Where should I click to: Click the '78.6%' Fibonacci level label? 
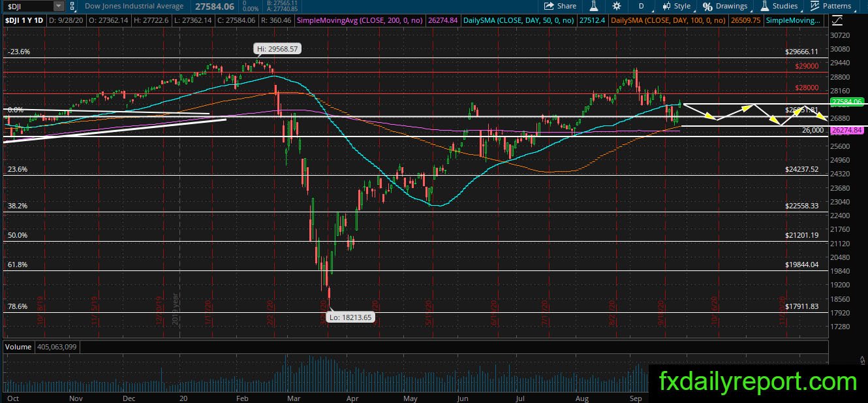17,306
